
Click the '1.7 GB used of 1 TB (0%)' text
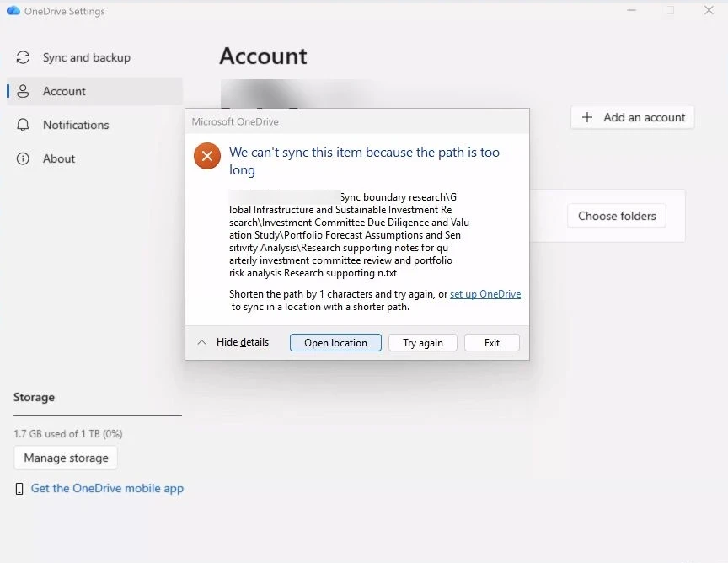point(67,434)
